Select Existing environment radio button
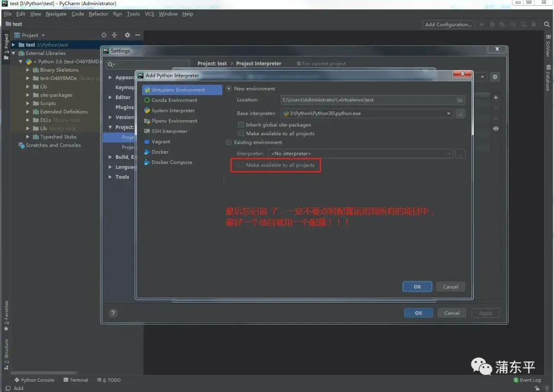The image size is (554, 392). pos(229,142)
